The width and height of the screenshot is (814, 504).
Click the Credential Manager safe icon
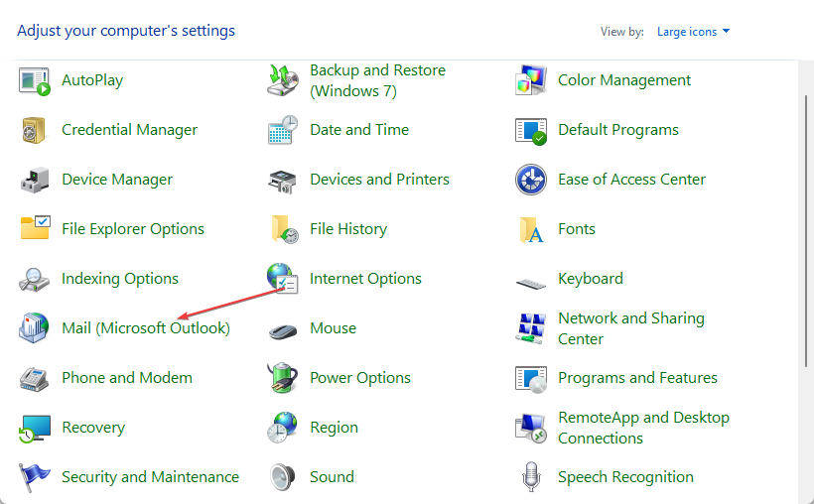[x=34, y=130]
